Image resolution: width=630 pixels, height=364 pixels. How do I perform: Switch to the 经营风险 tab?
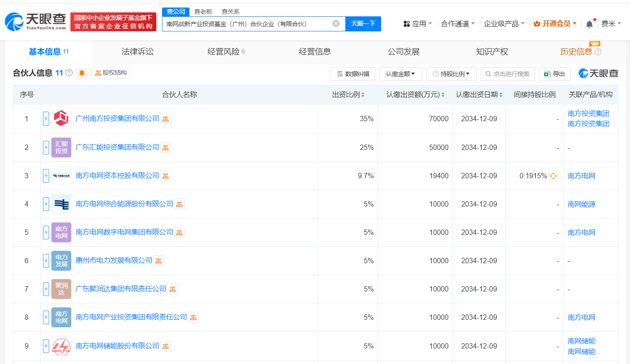[226, 52]
